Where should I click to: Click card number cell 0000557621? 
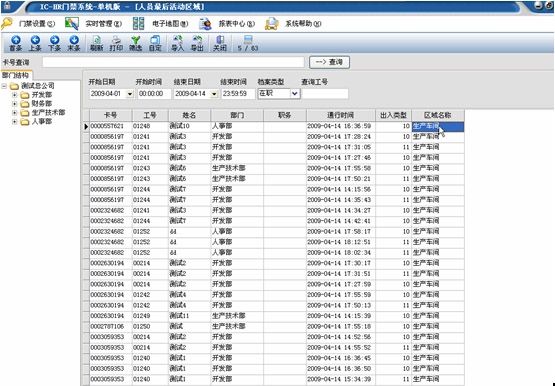point(111,126)
